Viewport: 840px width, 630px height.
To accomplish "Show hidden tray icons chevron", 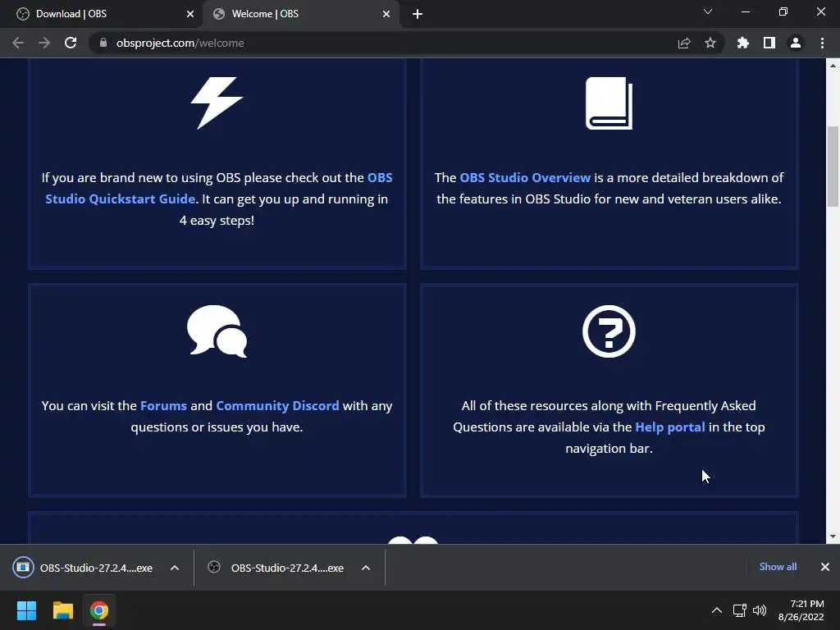I will [x=717, y=610].
